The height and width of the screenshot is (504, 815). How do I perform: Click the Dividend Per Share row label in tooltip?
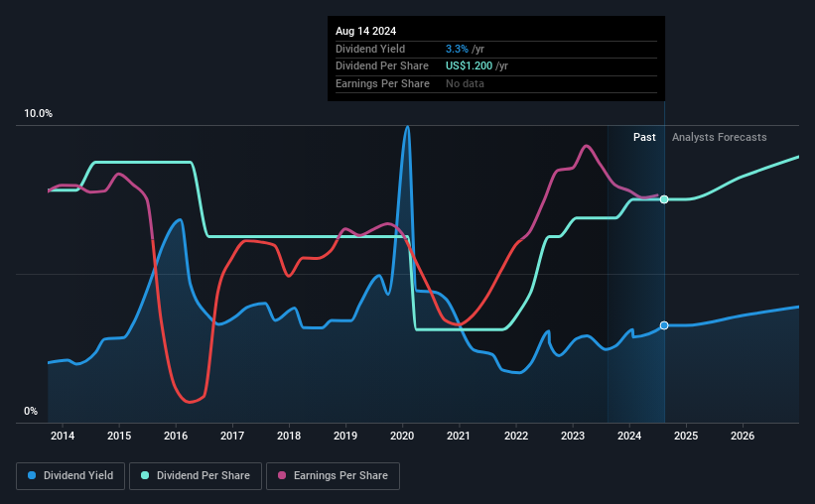382,66
